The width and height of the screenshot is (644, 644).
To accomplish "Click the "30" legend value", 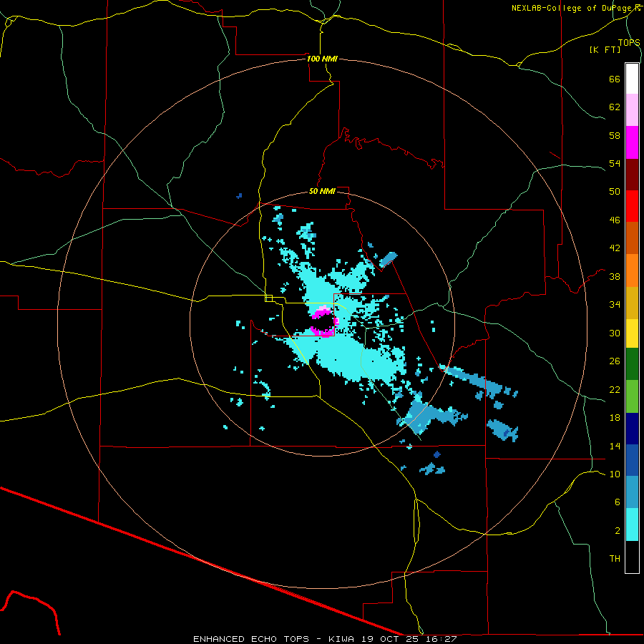I will (x=615, y=333).
